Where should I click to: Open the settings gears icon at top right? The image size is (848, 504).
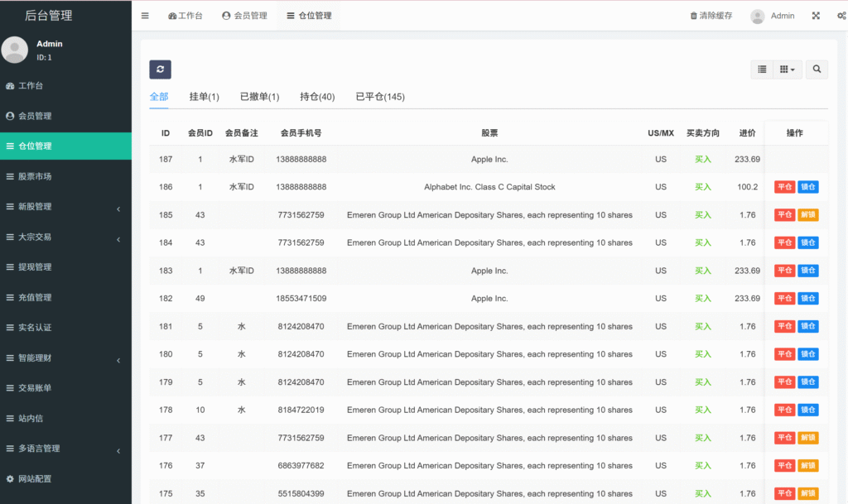[x=841, y=16]
